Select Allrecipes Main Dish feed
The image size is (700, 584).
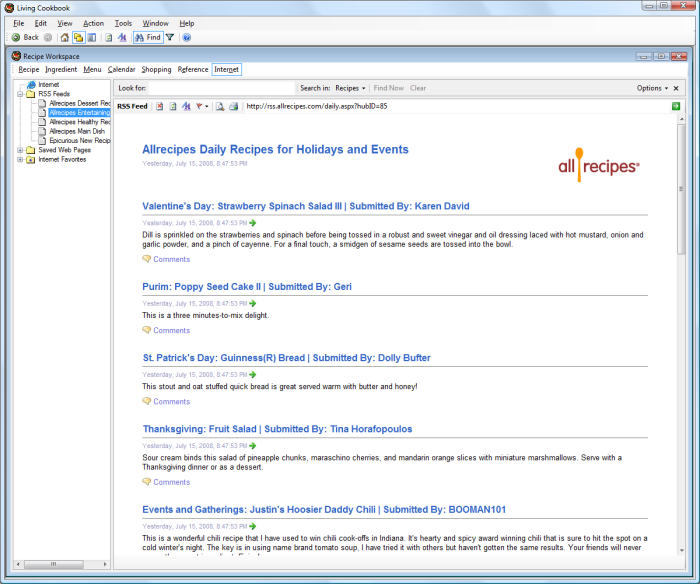click(77, 131)
